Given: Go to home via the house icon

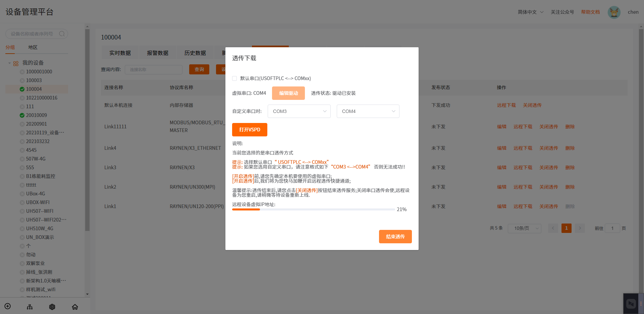Looking at the screenshot, I should (x=75, y=307).
